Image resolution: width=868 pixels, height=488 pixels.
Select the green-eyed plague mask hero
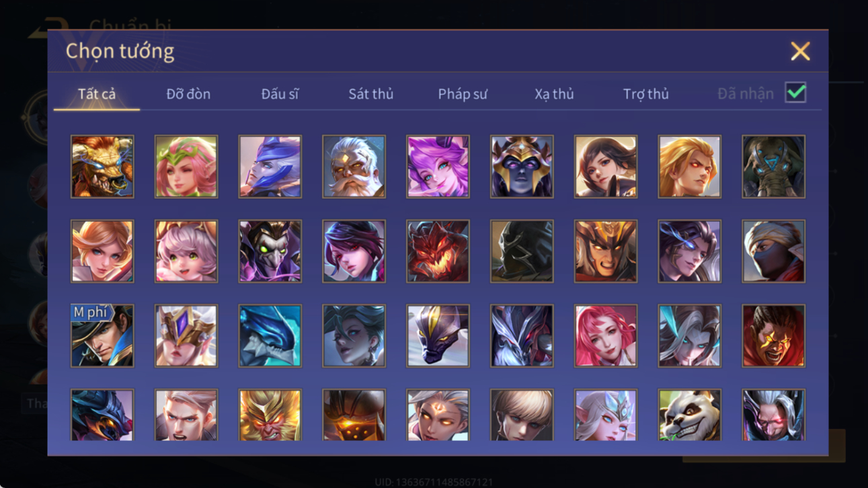point(270,251)
